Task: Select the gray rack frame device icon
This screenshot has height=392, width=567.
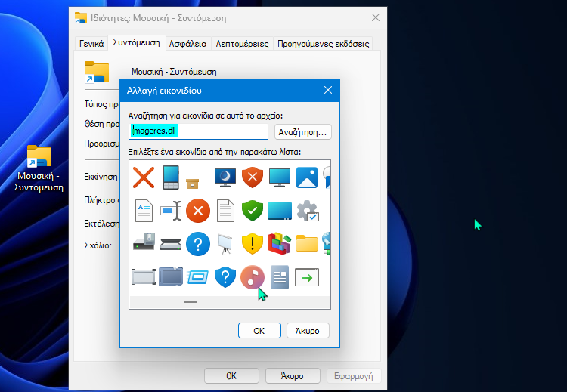Action: (x=144, y=277)
